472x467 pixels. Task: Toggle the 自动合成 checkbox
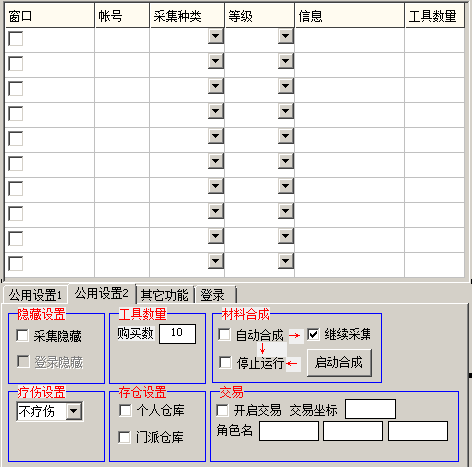pos(224,334)
